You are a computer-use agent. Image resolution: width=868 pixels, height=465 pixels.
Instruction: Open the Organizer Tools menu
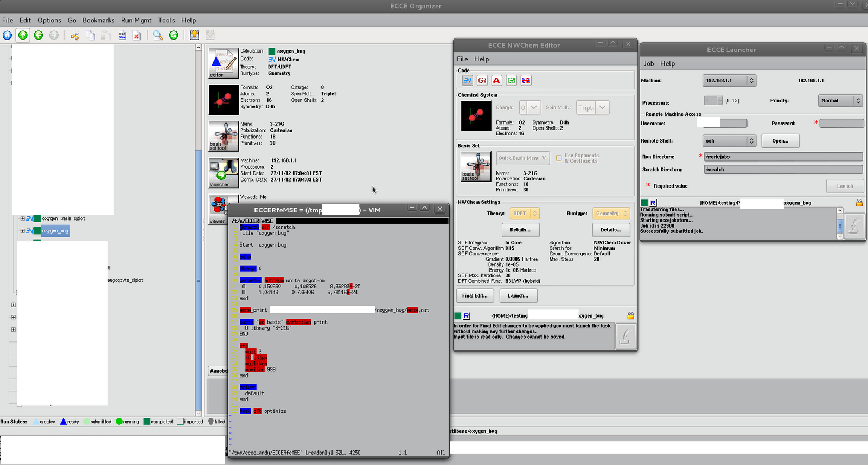[x=167, y=20]
